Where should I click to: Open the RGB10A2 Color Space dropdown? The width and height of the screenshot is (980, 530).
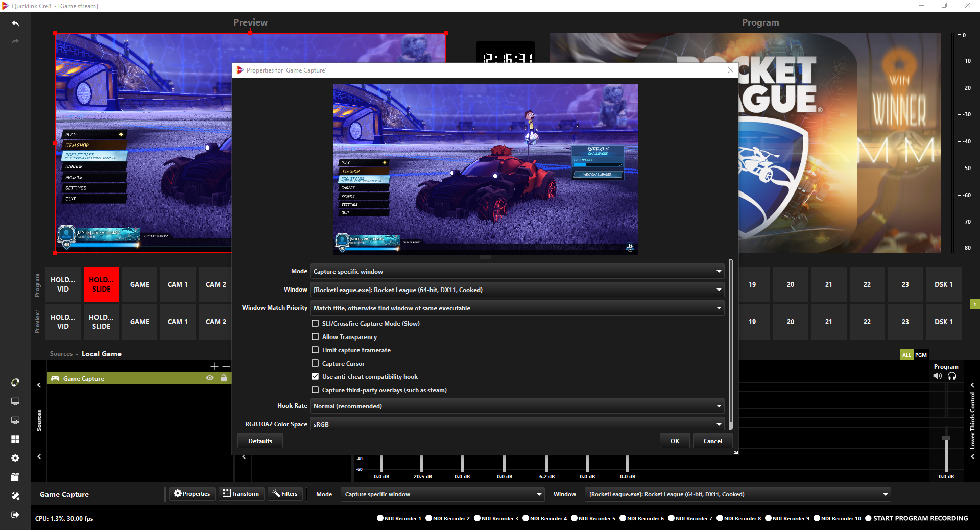517,424
